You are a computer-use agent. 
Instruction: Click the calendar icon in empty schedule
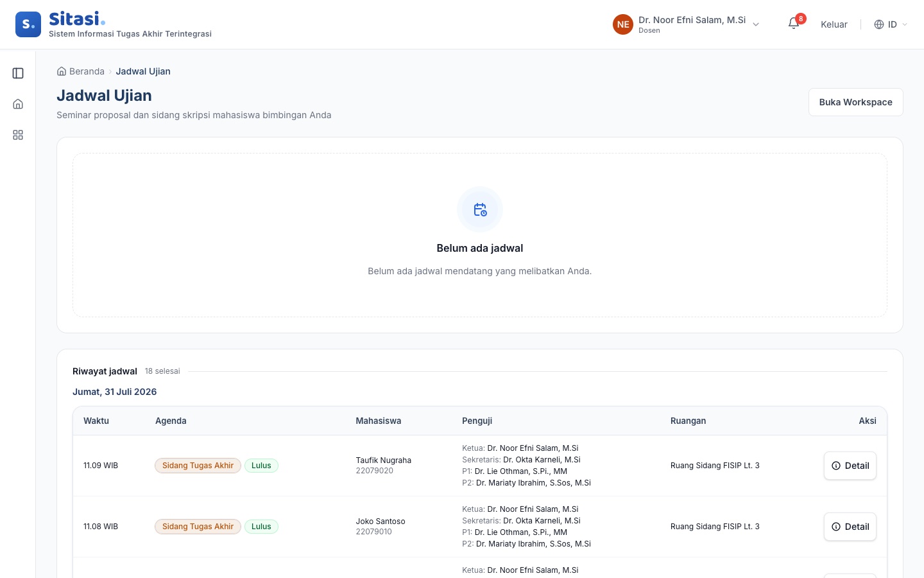[x=480, y=210]
